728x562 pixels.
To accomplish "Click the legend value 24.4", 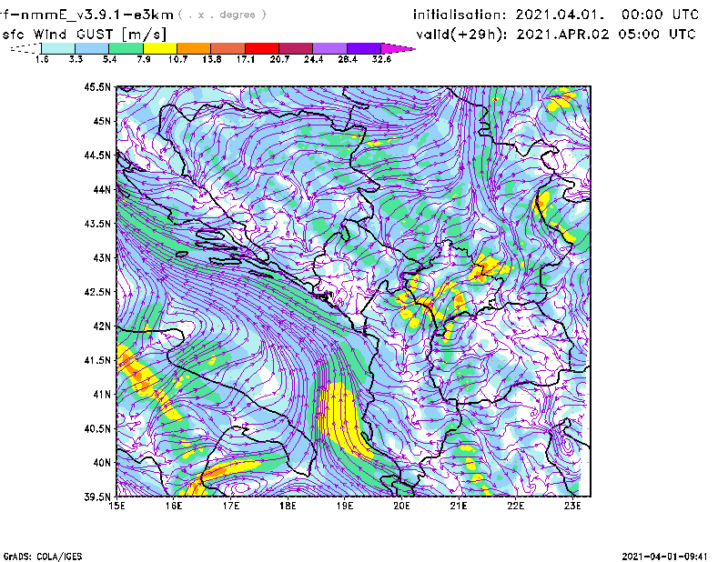I will point(313,59).
